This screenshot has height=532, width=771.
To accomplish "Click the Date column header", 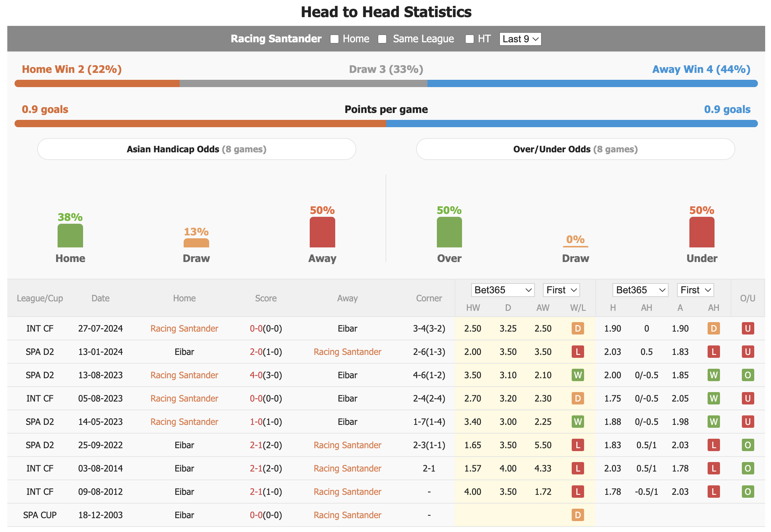I will tap(101, 298).
